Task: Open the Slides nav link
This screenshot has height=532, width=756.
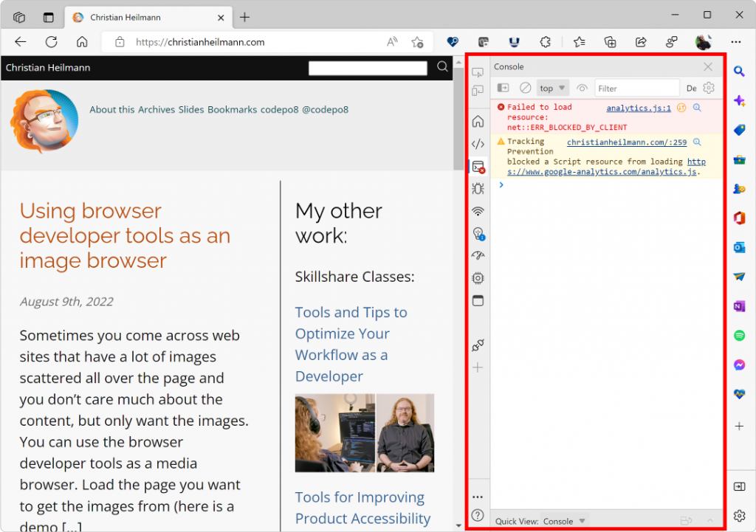Action: tap(191, 109)
